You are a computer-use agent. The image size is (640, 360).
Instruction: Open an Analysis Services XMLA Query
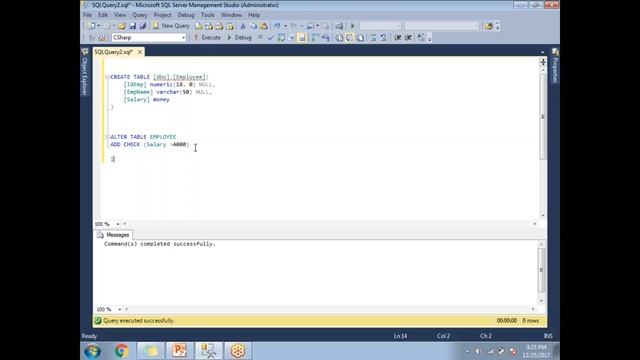230,26
